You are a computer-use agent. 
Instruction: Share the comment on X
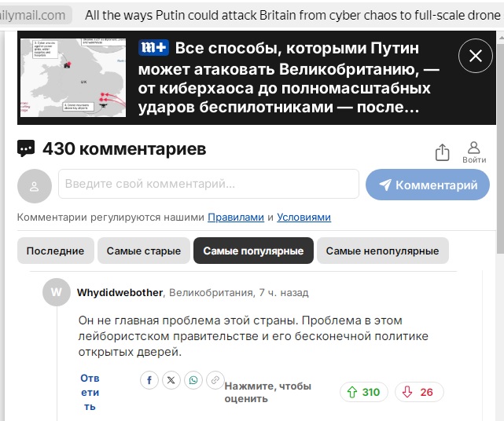(x=171, y=380)
